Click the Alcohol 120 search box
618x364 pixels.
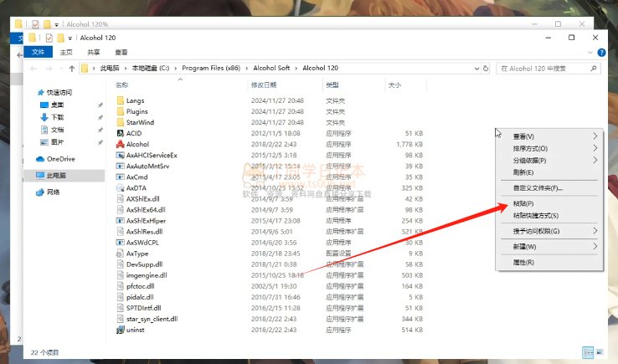coord(548,68)
